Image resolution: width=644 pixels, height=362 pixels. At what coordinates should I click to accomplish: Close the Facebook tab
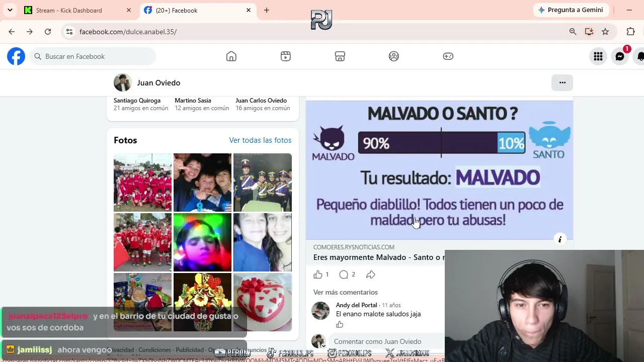(x=249, y=10)
